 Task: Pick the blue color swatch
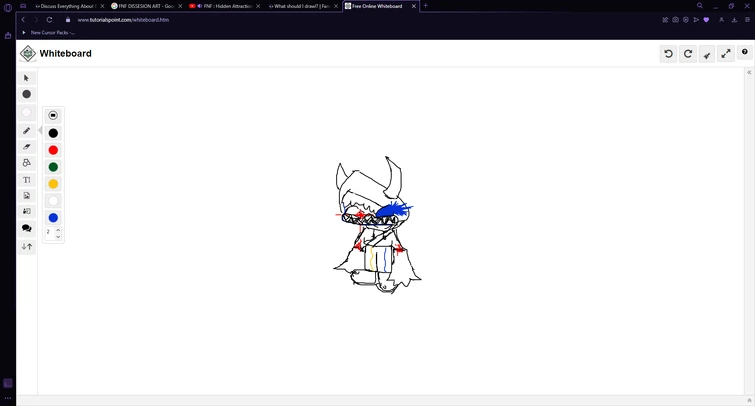(x=53, y=218)
